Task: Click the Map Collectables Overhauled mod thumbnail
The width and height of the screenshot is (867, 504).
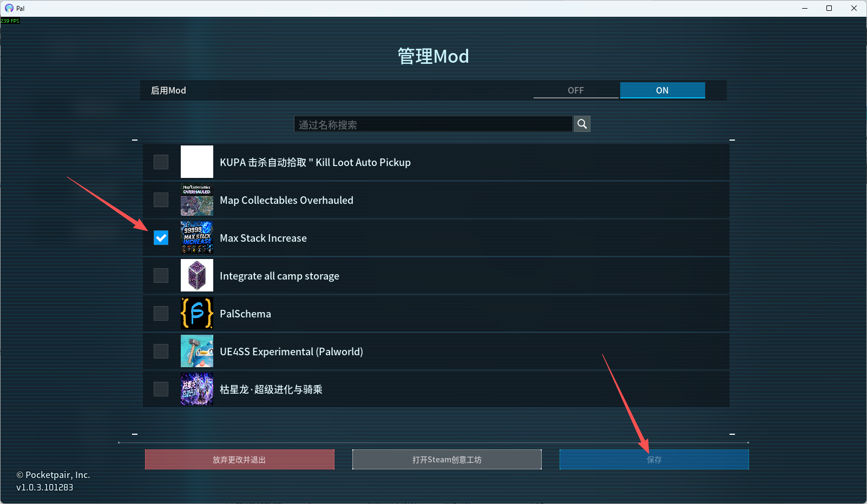Action: tap(197, 200)
